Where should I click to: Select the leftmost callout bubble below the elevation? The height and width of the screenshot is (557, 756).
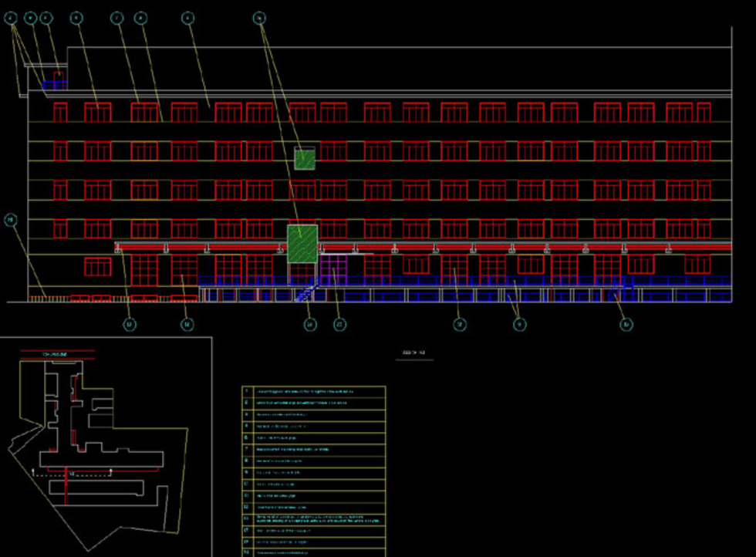[x=130, y=325]
